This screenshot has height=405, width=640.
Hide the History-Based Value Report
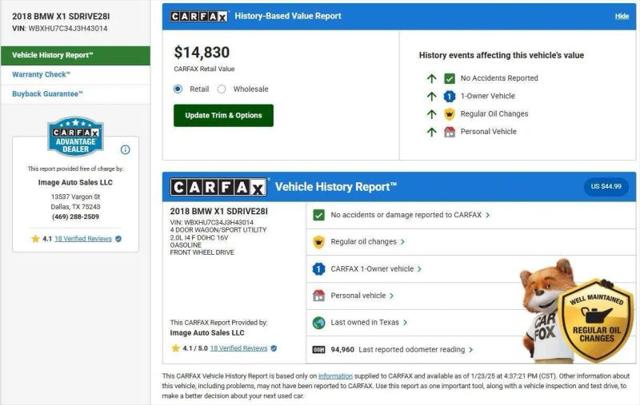[x=622, y=16]
